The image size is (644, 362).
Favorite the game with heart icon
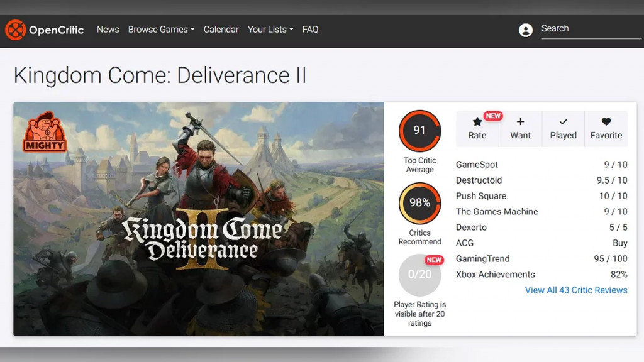pos(606,121)
